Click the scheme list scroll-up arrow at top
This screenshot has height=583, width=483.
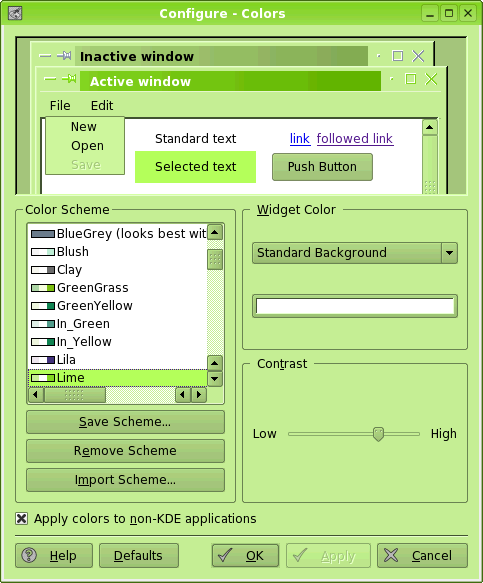point(215,232)
